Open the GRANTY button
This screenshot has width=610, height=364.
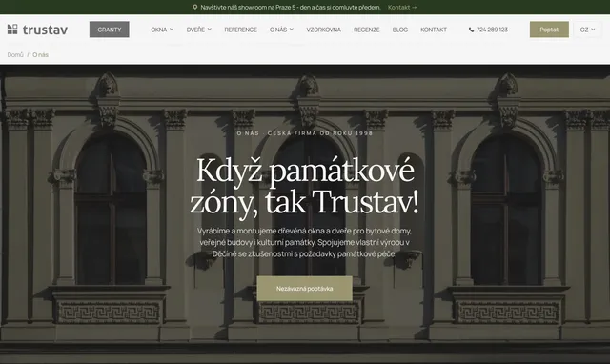pos(110,30)
